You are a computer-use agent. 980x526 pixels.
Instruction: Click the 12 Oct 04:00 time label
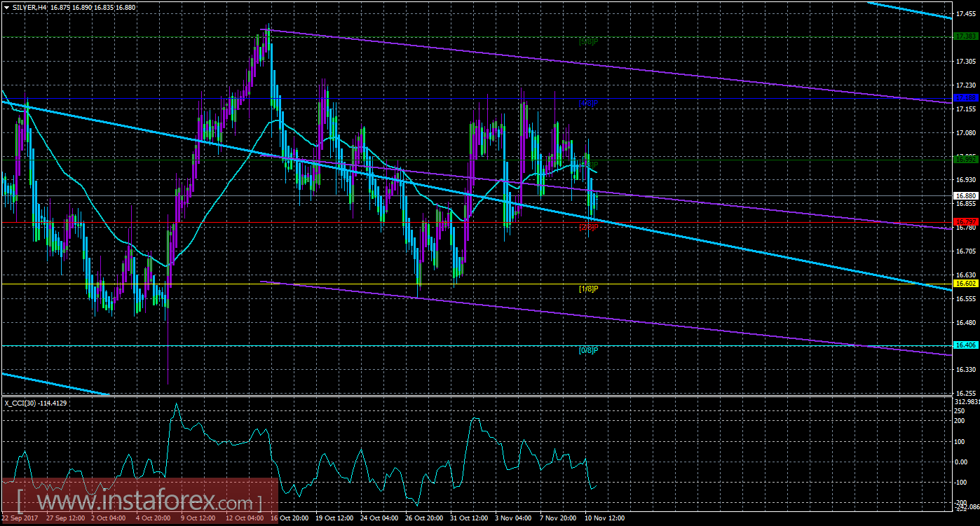(246, 518)
